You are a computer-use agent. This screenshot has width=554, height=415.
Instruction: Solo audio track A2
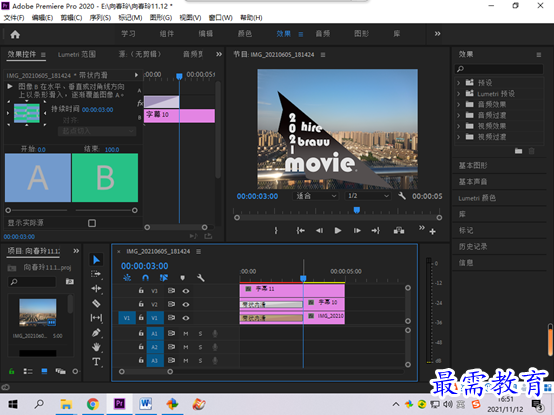(x=200, y=347)
